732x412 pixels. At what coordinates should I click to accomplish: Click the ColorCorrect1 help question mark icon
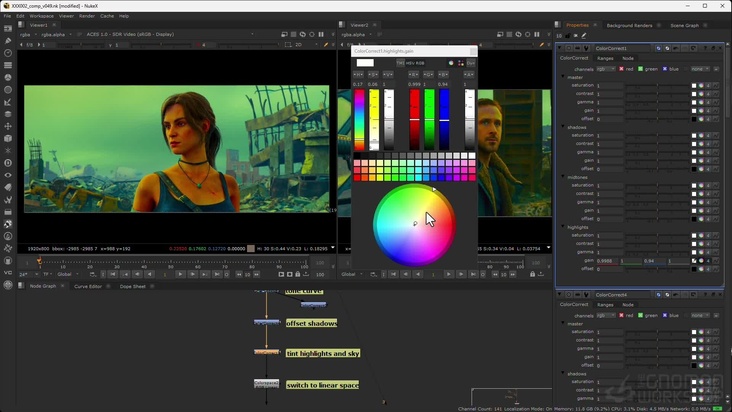705,48
